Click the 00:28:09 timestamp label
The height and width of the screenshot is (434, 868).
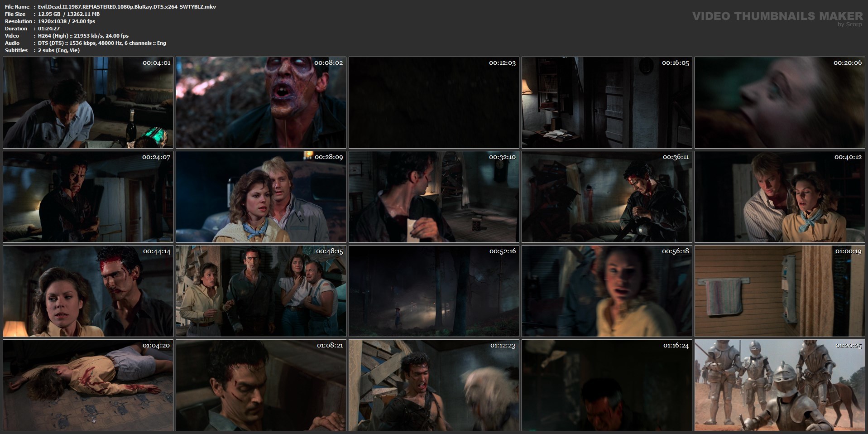click(330, 157)
